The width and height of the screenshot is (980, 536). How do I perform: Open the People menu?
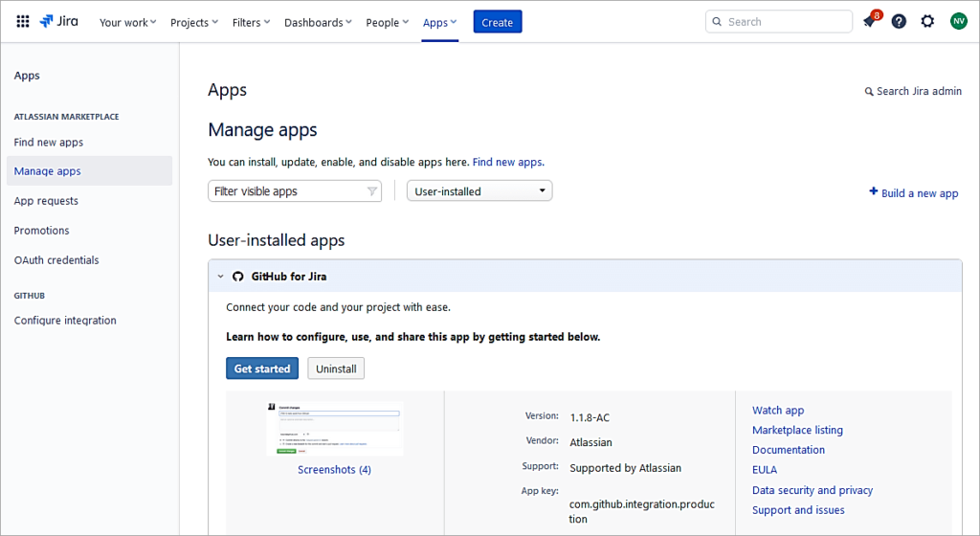click(388, 22)
